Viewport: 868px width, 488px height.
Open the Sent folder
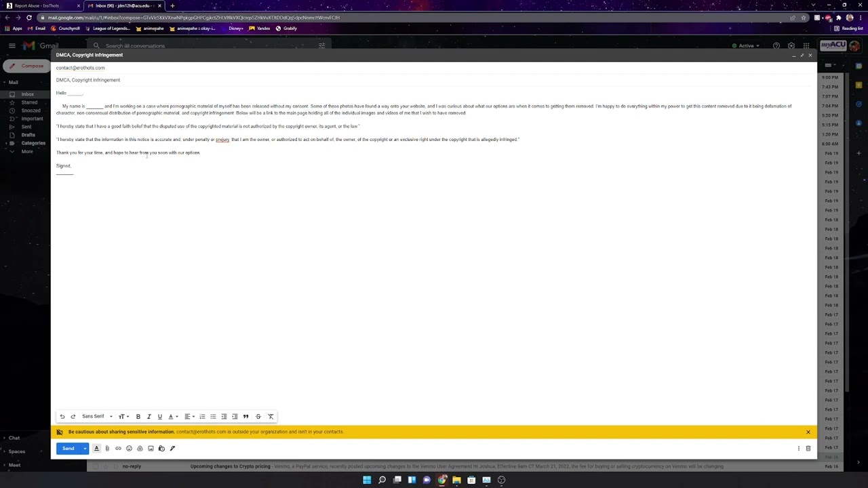(x=26, y=127)
